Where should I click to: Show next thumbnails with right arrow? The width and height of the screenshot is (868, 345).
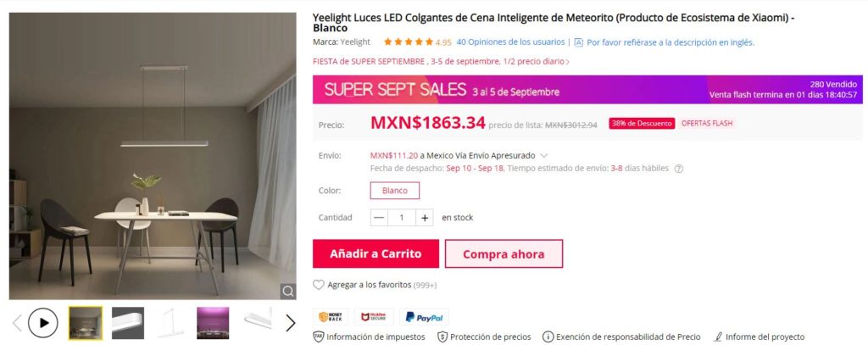(x=290, y=323)
